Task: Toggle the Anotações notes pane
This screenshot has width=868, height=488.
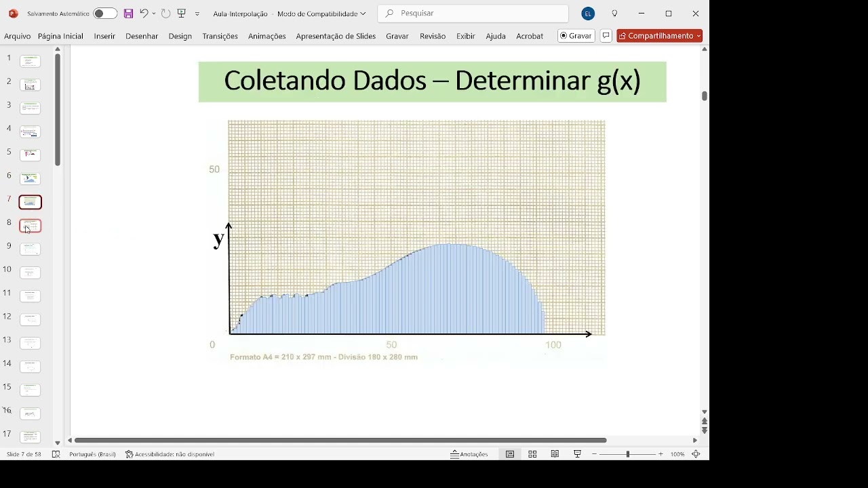Action: 469,454
